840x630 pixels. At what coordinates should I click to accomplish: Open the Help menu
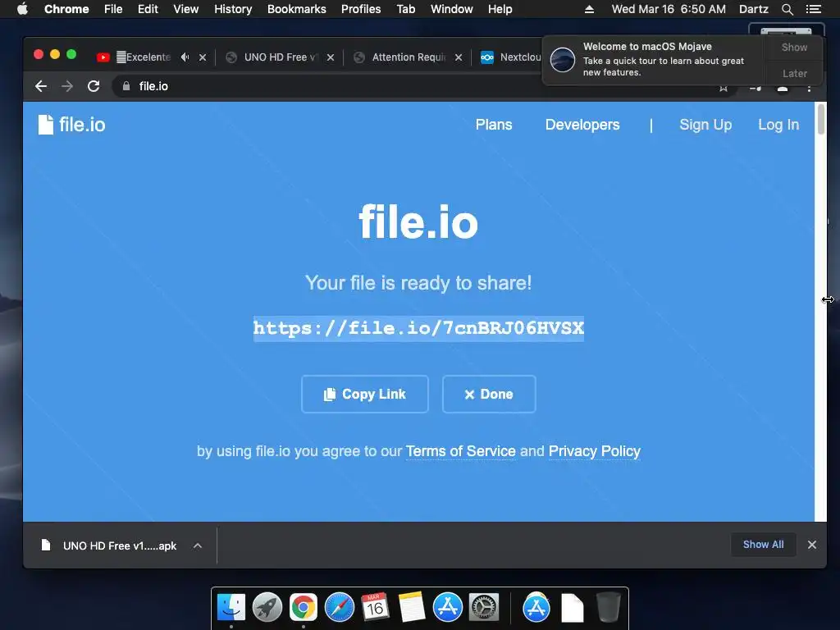pos(500,9)
